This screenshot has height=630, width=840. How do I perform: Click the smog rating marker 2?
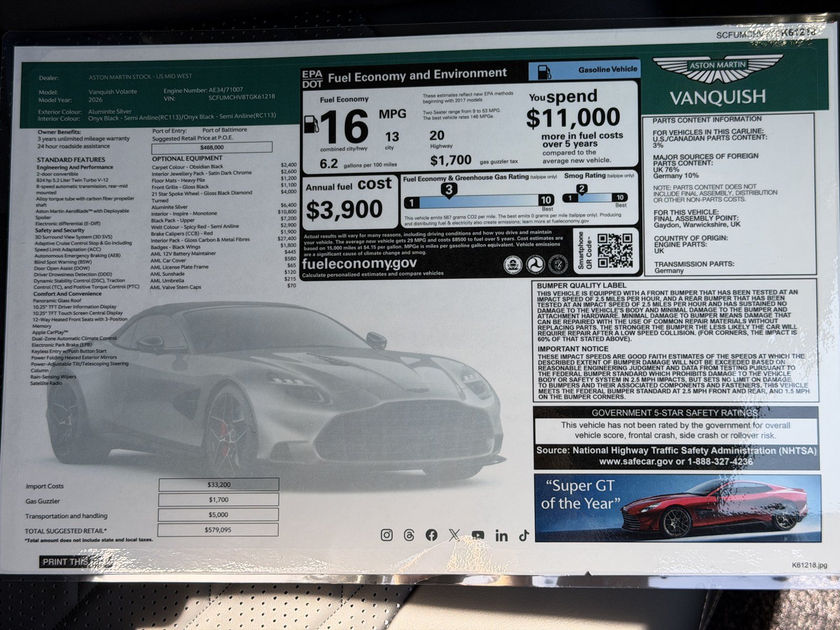pyautogui.click(x=581, y=189)
